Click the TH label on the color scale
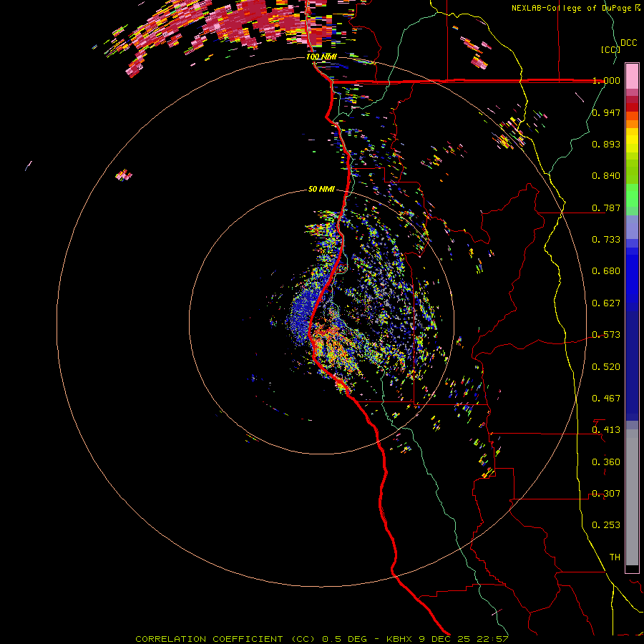This screenshot has width=644, height=644. point(615,557)
